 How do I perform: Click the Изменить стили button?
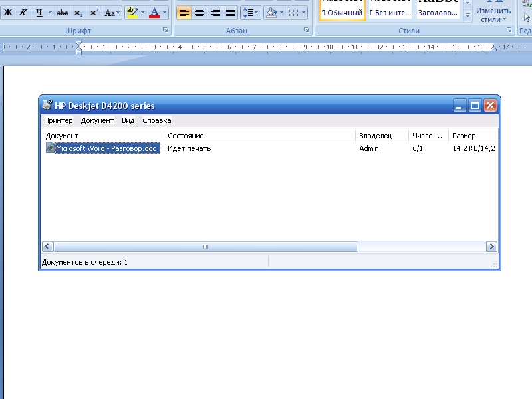pyautogui.click(x=493, y=13)
